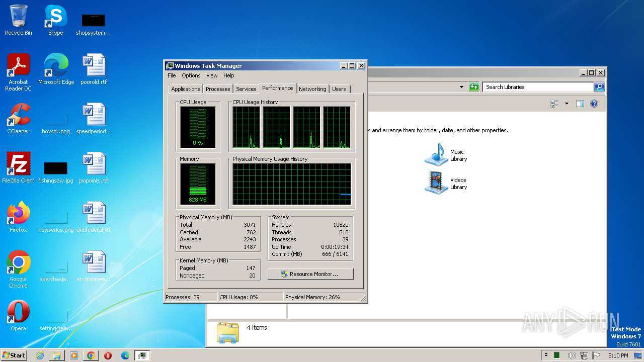Launch CCleaner from the desktop
Image resolution: width=644 pixels, height=362 pixels.
click(18, 119)
